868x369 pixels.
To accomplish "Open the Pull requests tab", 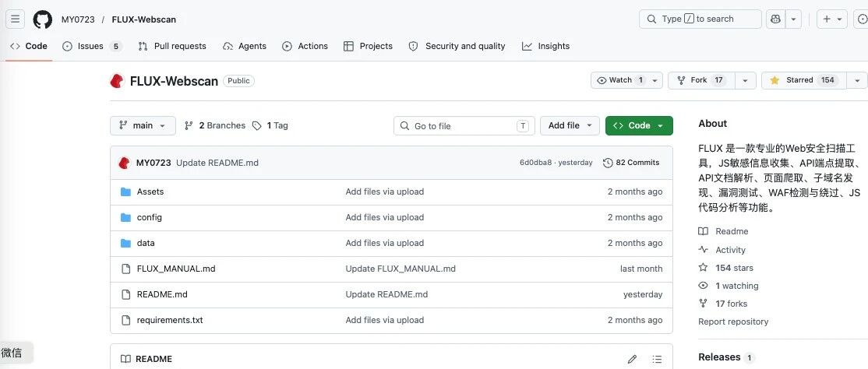I will click(172, 46).
